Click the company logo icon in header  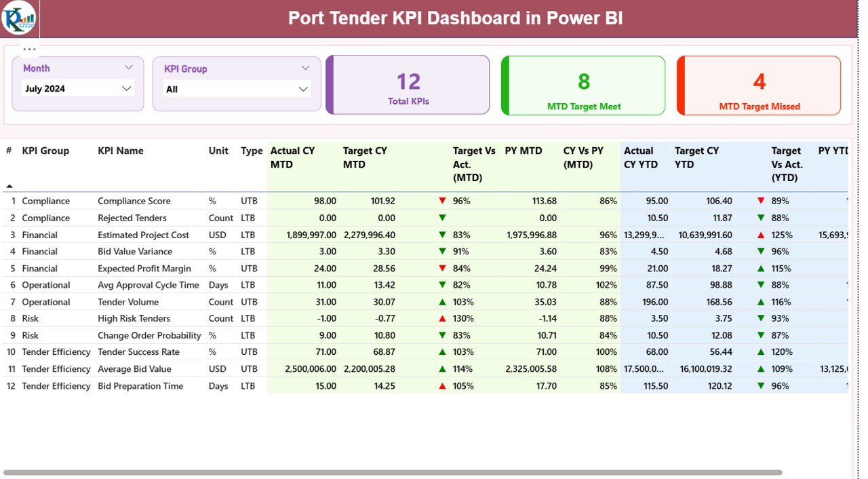tap(18, 18)
